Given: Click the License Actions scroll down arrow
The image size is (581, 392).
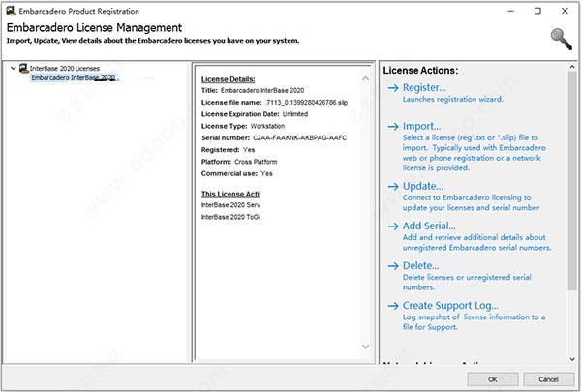Looking at the screenshot, I should pyautogui.click(x=572, y=359).
